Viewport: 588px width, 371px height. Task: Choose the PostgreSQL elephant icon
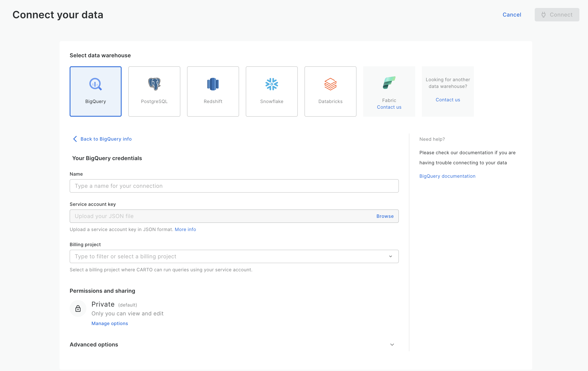coord(154,84)
